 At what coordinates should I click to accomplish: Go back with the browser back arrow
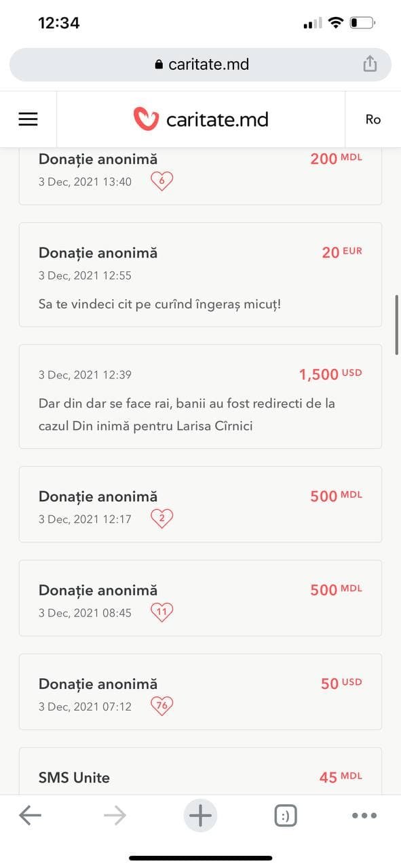click(x=30, y=815)
